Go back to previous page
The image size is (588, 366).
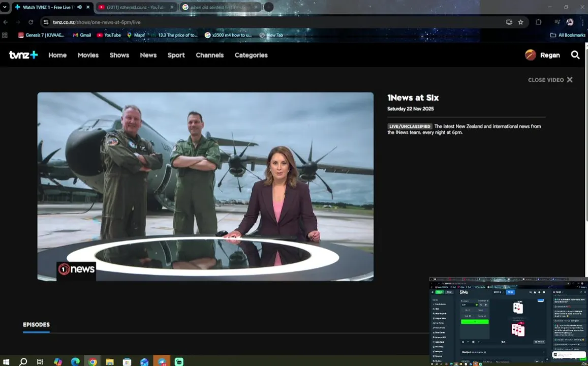pyautogui.click(x=6, y=22)
